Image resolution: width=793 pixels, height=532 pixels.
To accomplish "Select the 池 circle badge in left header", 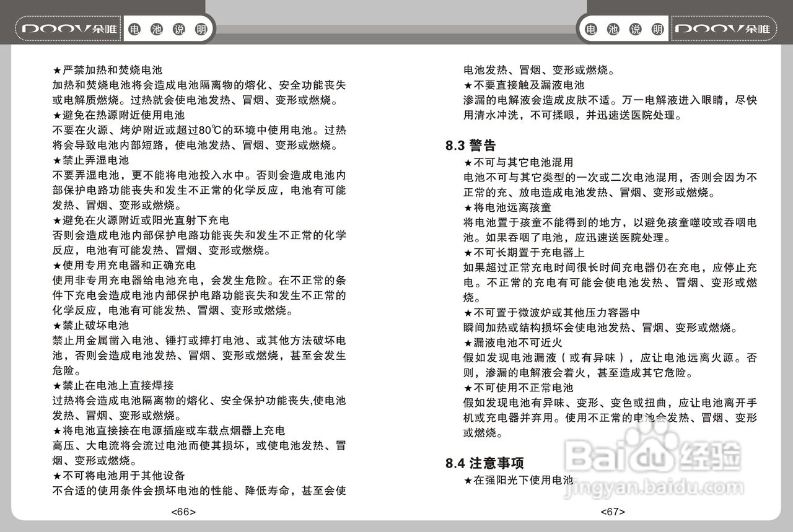I will [x=158, y=28].
